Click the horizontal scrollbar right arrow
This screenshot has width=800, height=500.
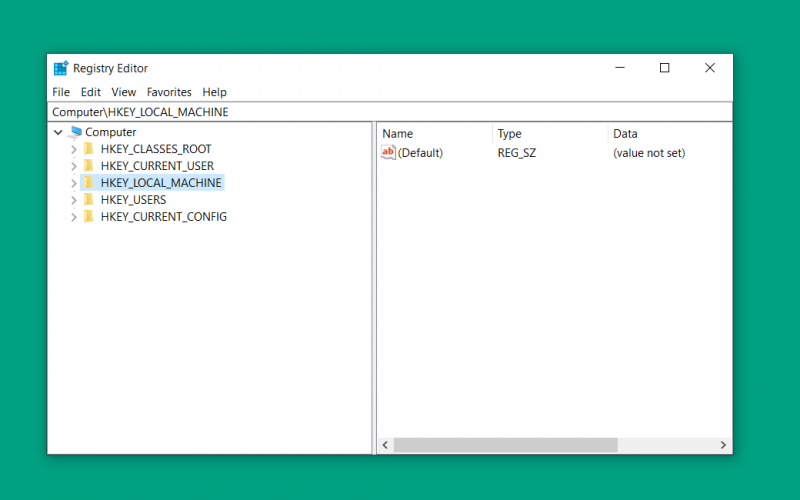click(x=723, y=445)
